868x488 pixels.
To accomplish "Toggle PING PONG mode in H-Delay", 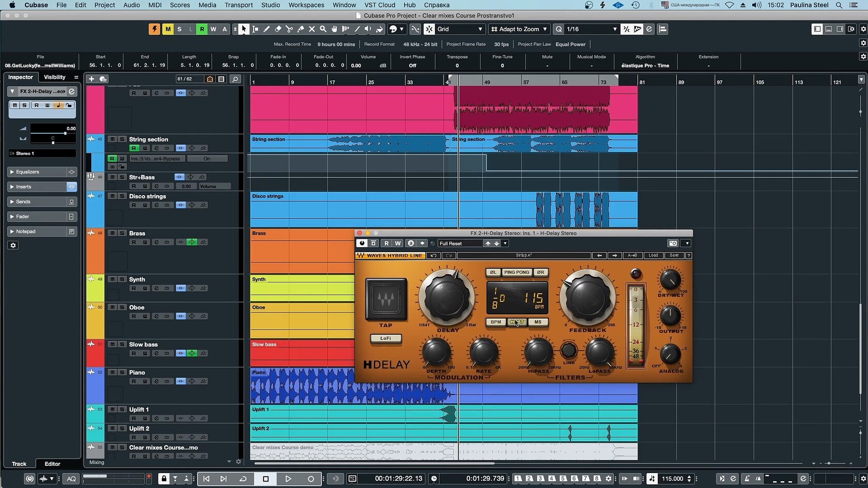I will pos(517,272).
